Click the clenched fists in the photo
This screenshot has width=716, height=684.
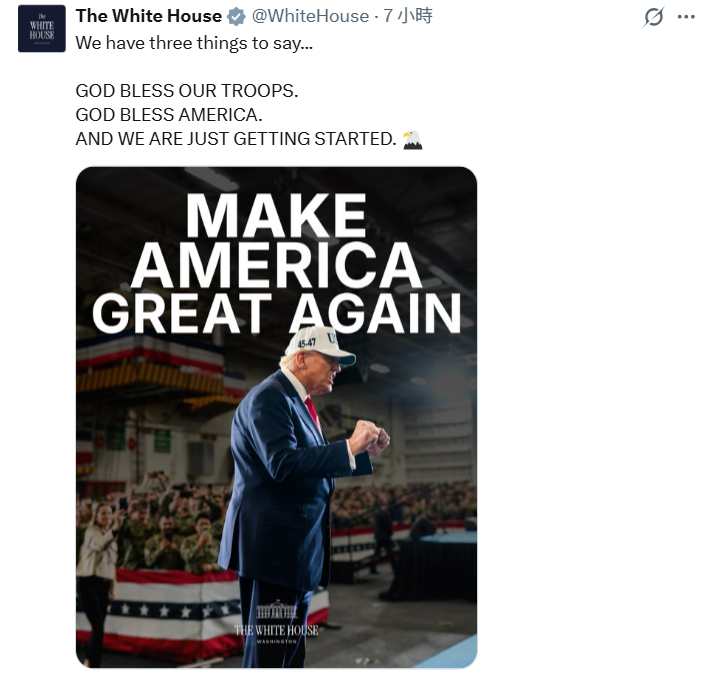369,437
